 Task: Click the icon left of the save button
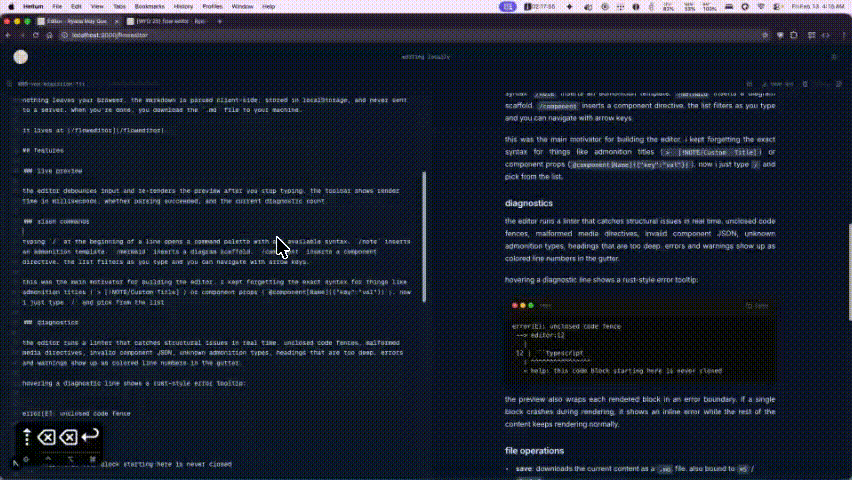pyautogui.click(x=749, y=84)
